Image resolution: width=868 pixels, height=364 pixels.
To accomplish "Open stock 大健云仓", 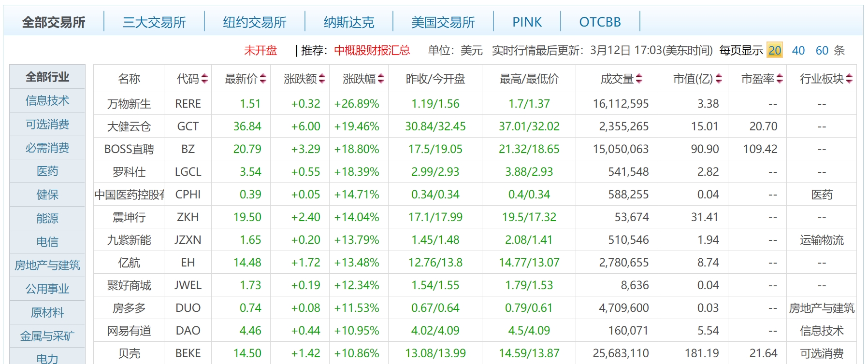I will pos(129,126).
